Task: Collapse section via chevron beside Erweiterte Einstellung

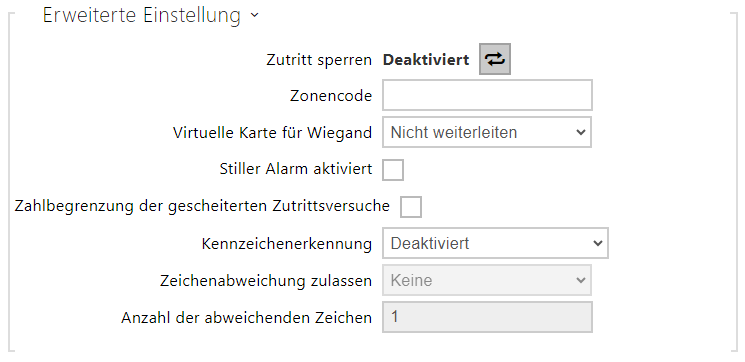Action: (255, 16)
